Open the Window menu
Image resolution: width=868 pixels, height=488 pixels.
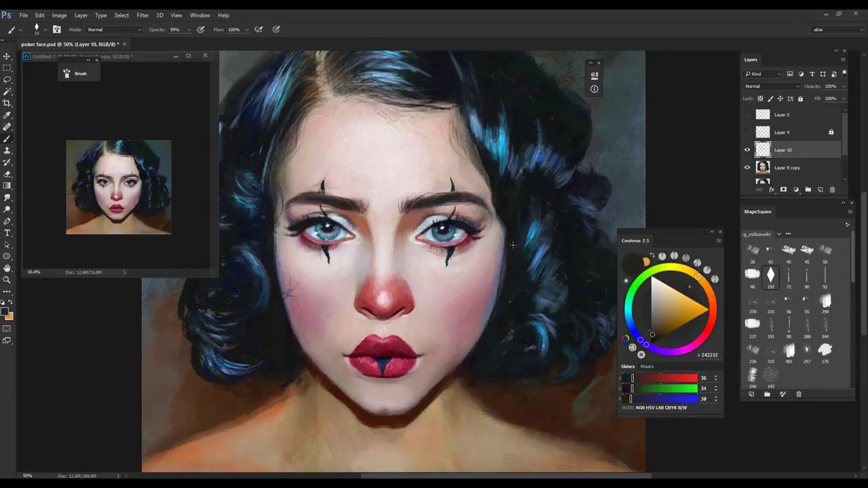[200, 15]
